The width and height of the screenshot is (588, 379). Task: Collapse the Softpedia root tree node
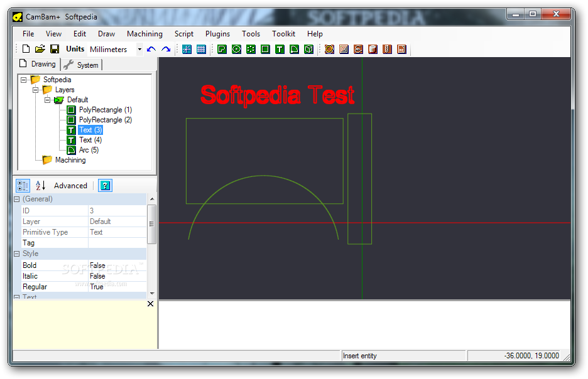tap(24, 80)
